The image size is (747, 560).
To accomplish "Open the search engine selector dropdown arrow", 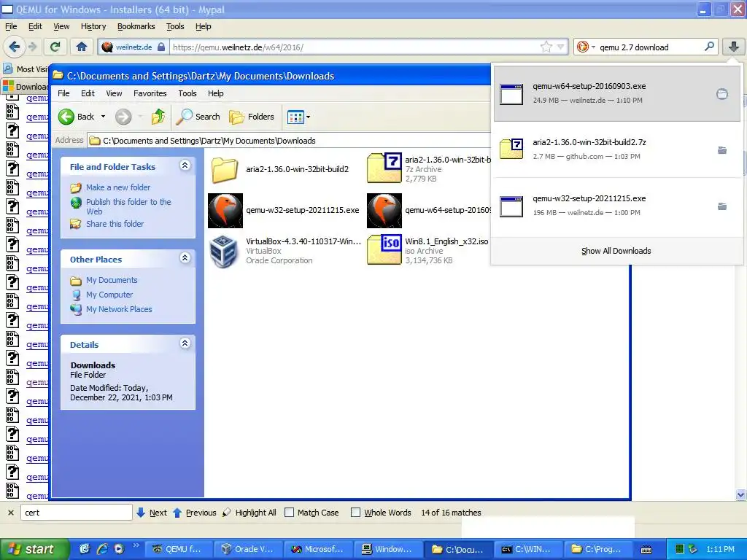I will point(593,47).
